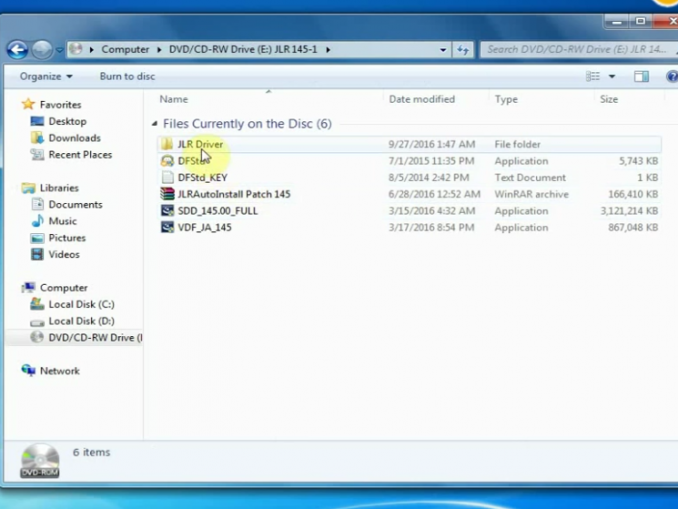Screen dimensions: 678x509
Task: Click the Music note icon in sidebar
Action: (x=37, y=221)
